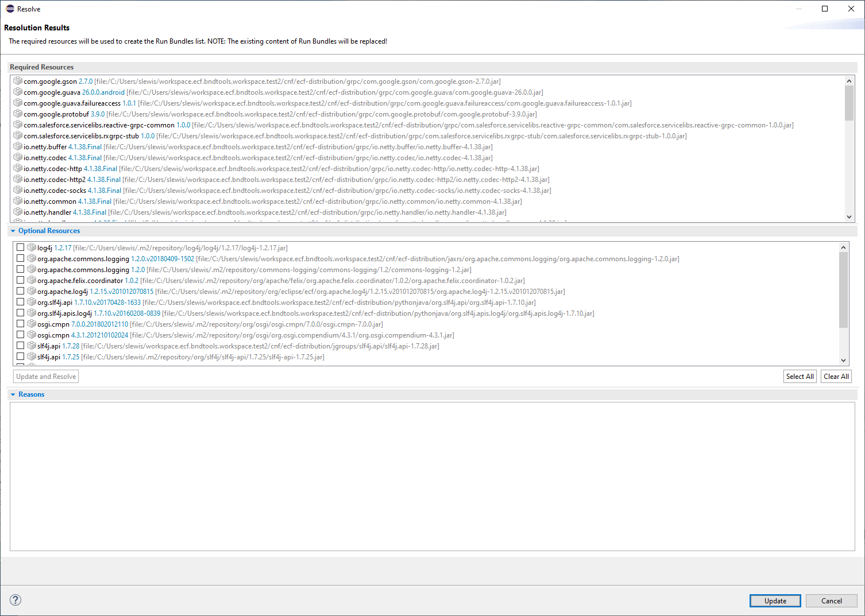Click the bundle icon beside com.google.gson
865x616 pixels.
click(17, 81)
